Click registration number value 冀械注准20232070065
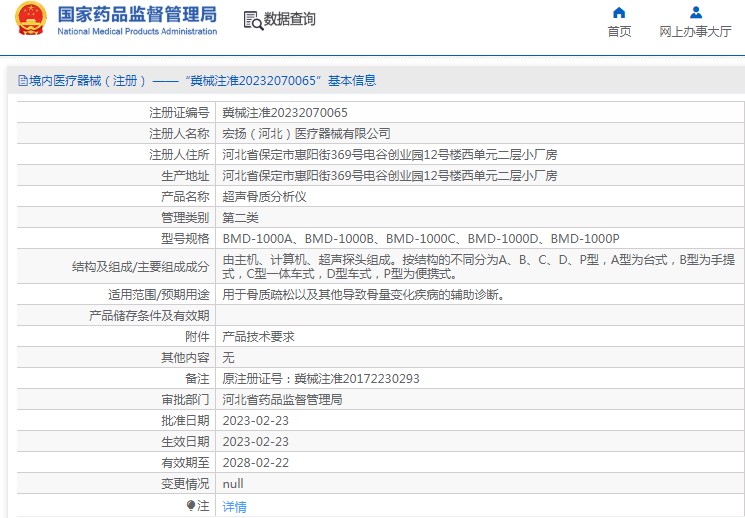This screenshot has height=518, width=745. 285,113
